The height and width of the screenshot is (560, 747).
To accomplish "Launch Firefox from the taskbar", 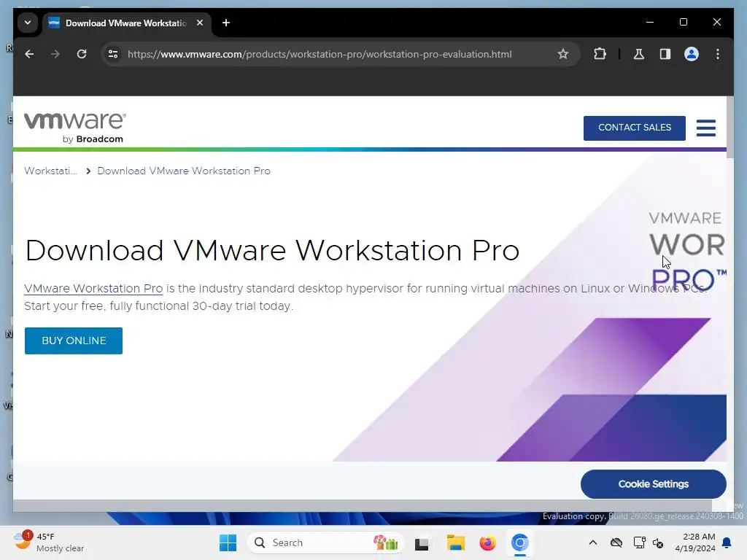I will (x=487, y=542).
